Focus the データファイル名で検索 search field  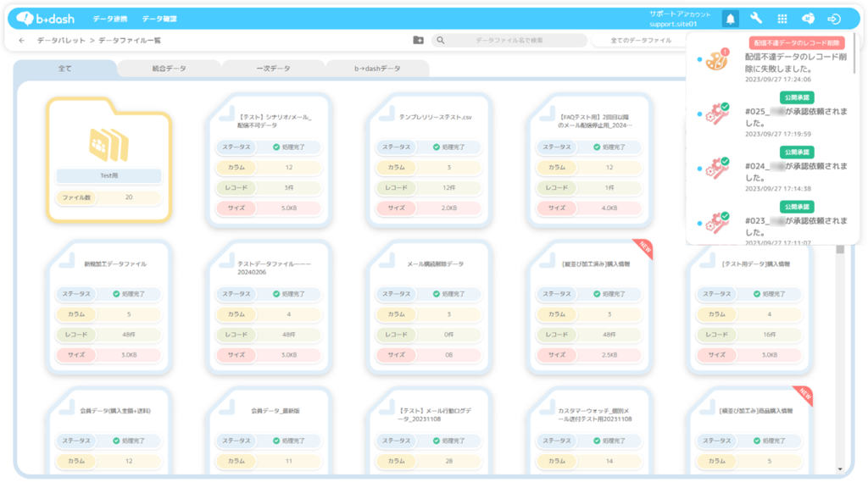pyautogui.click(x=509, y=41)
